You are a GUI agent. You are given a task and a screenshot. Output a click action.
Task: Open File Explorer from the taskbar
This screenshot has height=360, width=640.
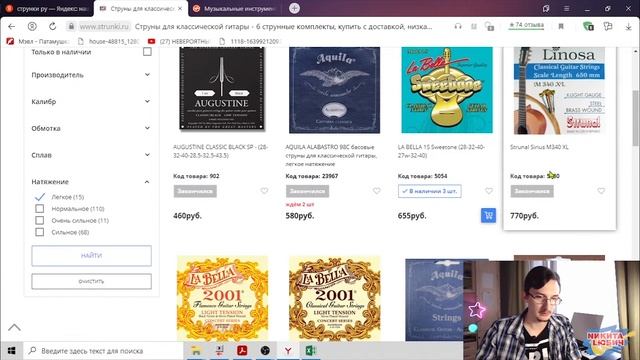(x=196, y=351)
